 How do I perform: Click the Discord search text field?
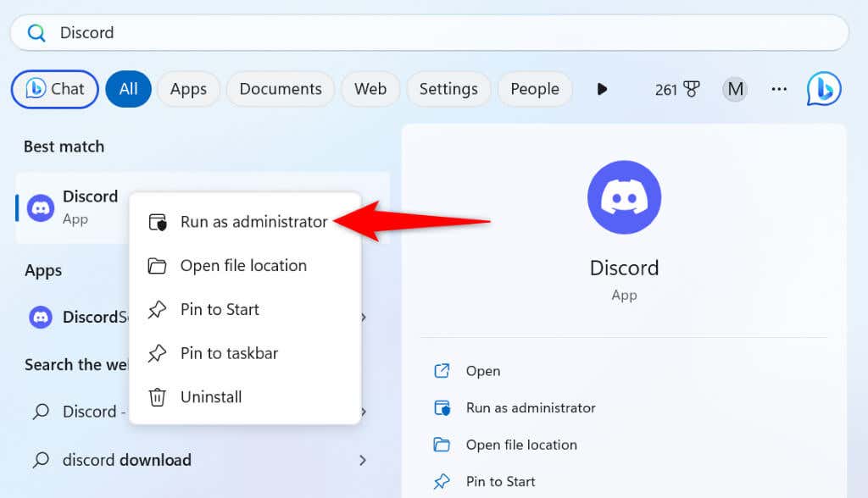[x=430, y=33]
